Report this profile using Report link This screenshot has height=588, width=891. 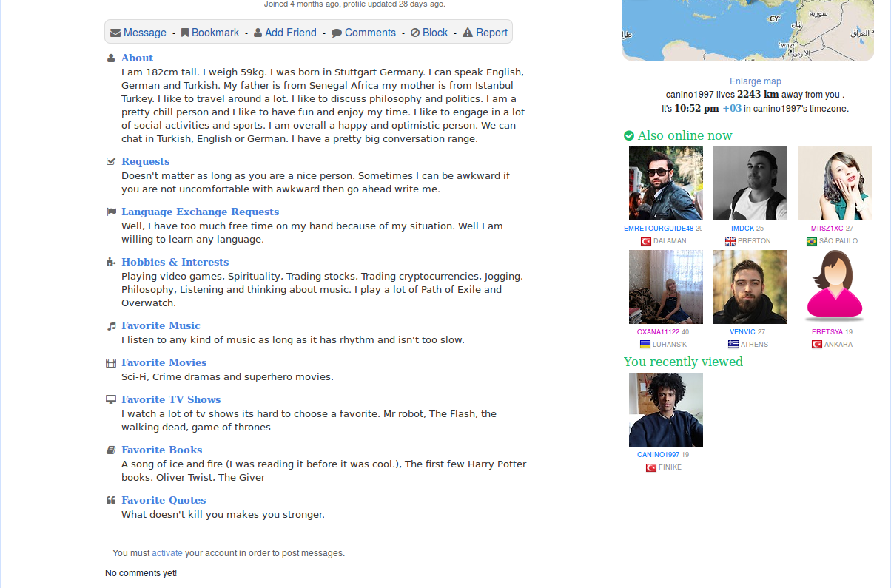tap(491, 33)
